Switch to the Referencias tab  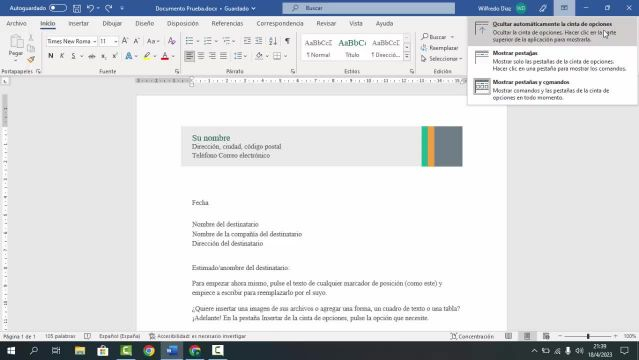tap(227, 24)
